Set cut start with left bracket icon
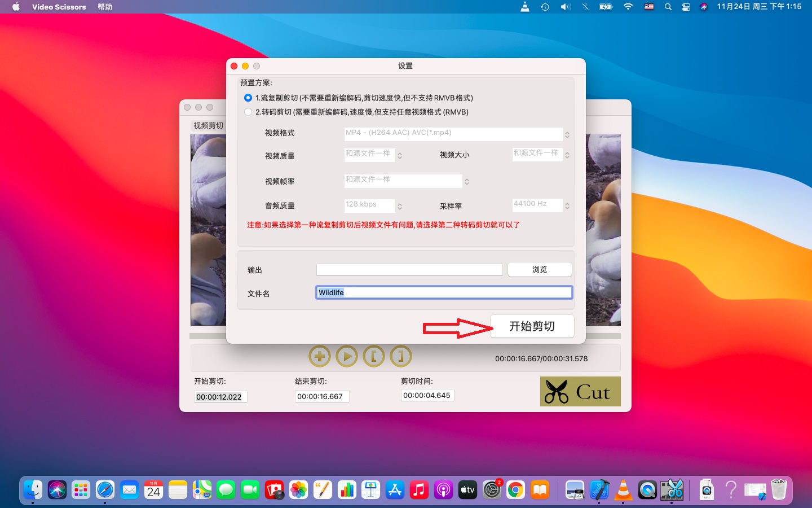 [374, 356]
